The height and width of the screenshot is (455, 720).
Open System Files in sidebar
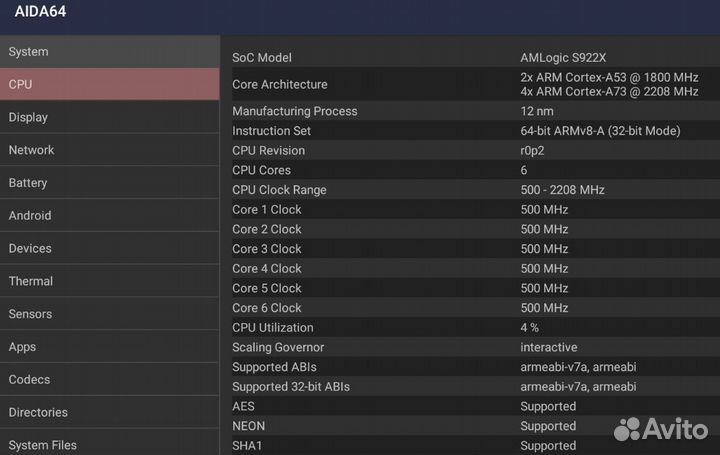pos(108,444)
